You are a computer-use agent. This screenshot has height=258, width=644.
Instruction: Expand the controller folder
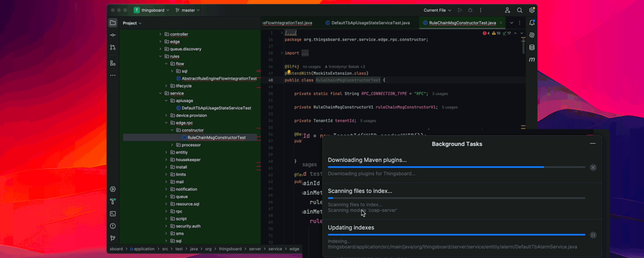coord(160,34)
